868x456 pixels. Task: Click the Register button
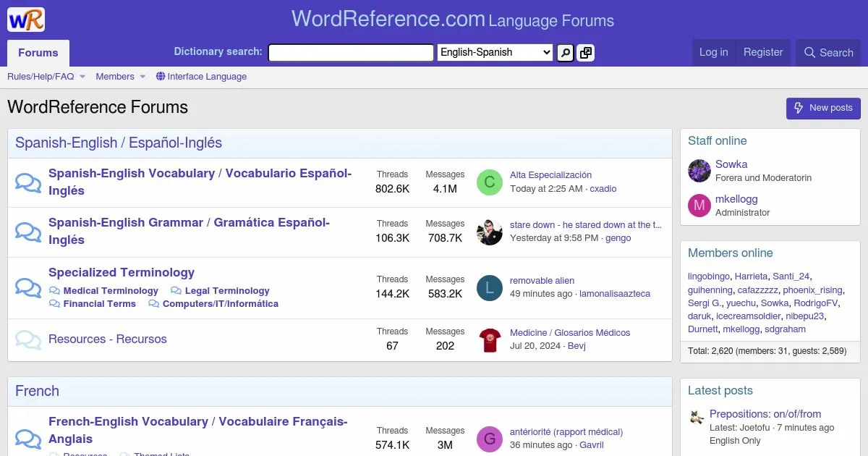pyautogui.click(x=763, y=52)
